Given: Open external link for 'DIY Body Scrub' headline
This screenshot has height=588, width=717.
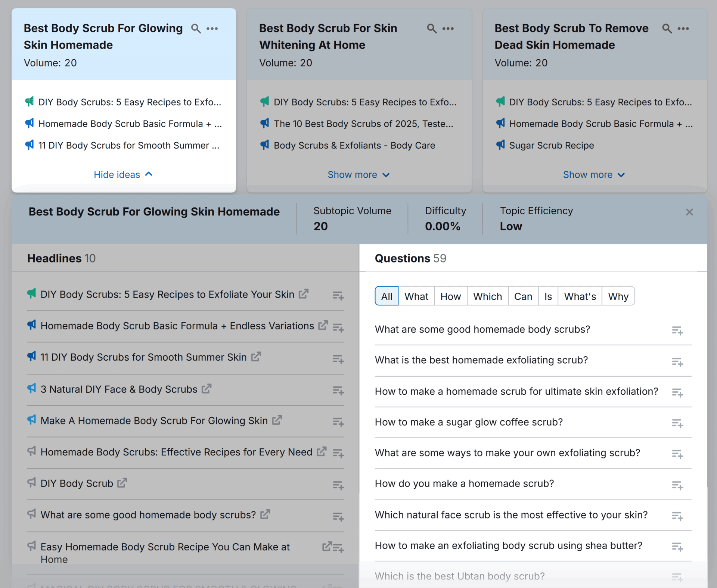Looking at the screenshot, I should [122, 483].
